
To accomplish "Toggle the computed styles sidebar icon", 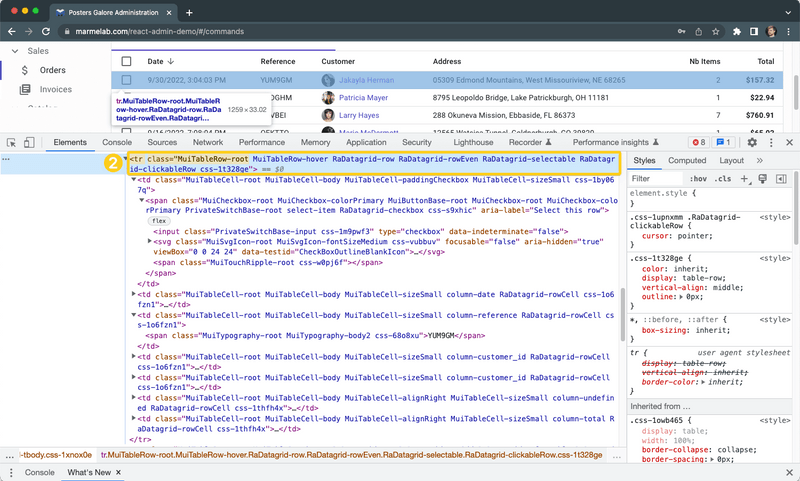I will [781, 179].
